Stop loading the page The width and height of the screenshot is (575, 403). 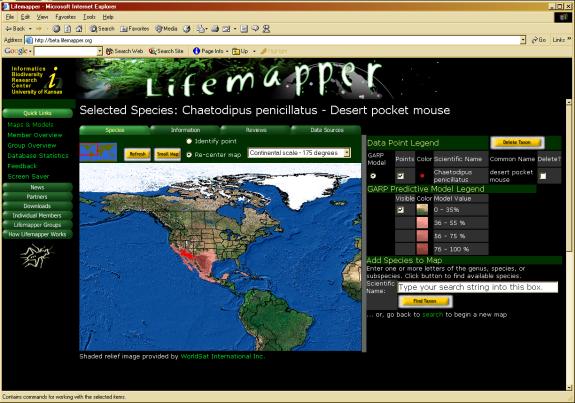(x=56, y=29)
